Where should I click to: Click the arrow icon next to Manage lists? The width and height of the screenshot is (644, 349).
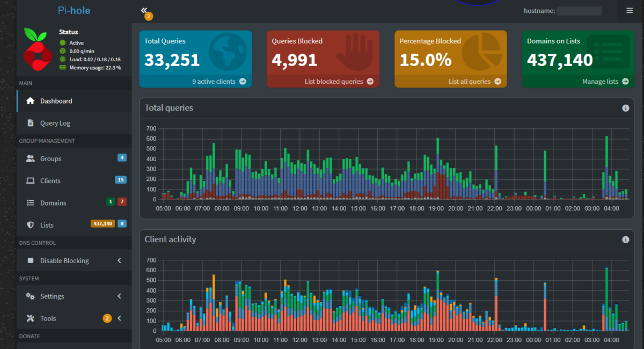tap(625, 82)
